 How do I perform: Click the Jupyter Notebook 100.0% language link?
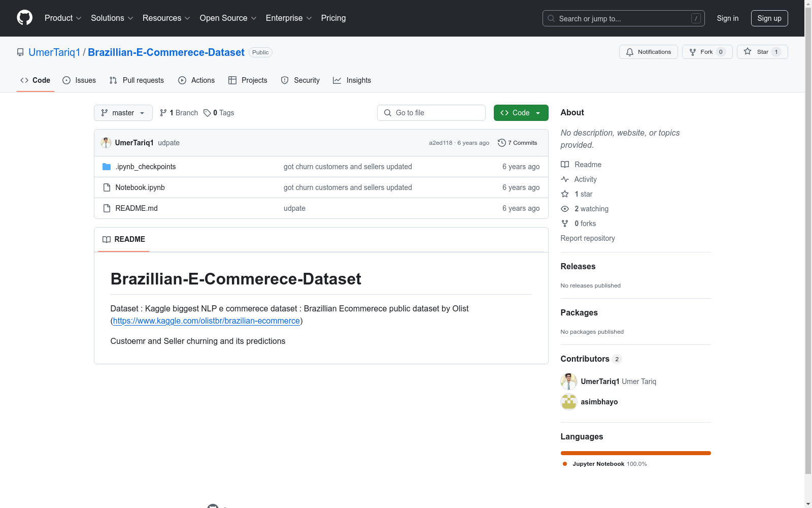click(x=605, y=464)
